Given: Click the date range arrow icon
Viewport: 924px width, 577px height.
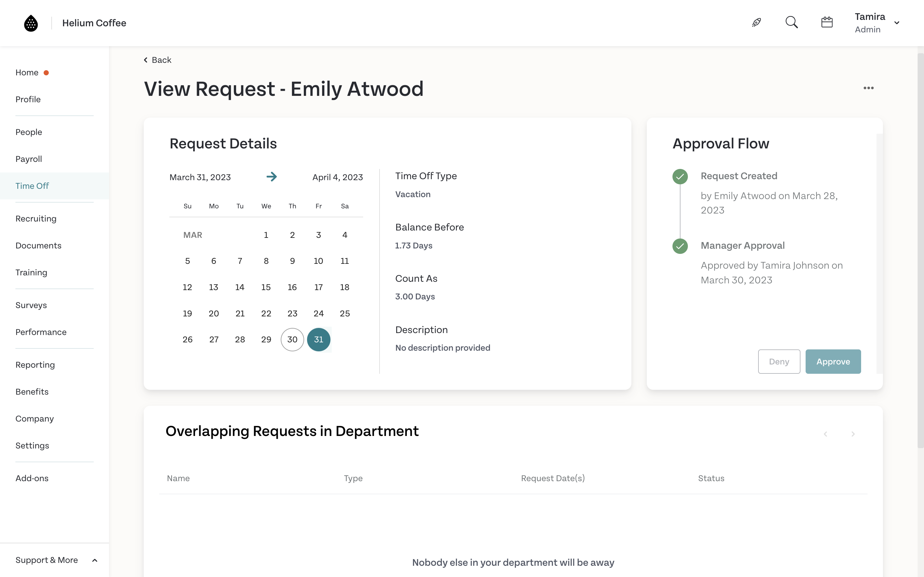Looking at the screenshot, I should pos(271,177).
